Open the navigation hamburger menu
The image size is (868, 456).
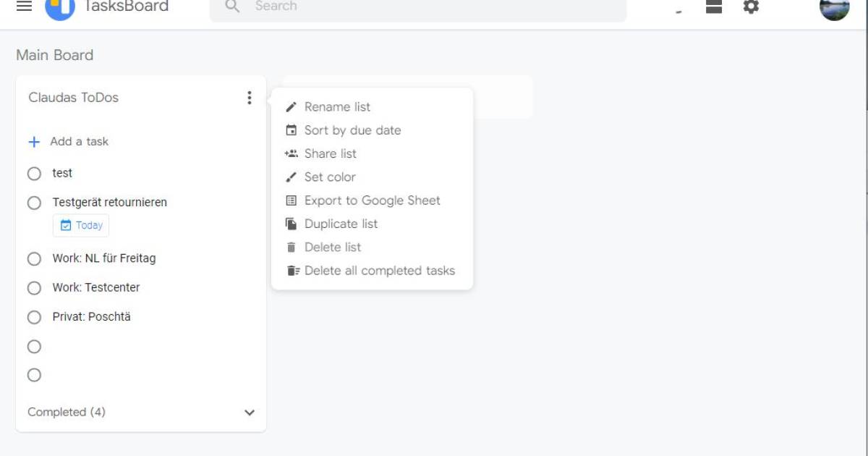coord(24,7)
